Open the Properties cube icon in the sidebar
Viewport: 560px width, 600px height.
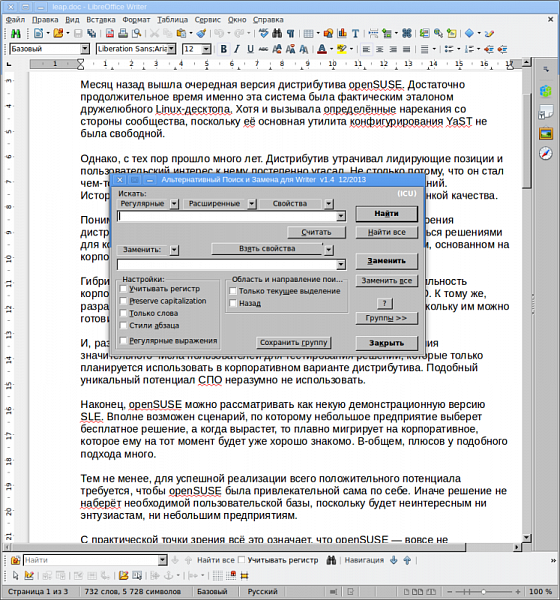tap(546, 91)
